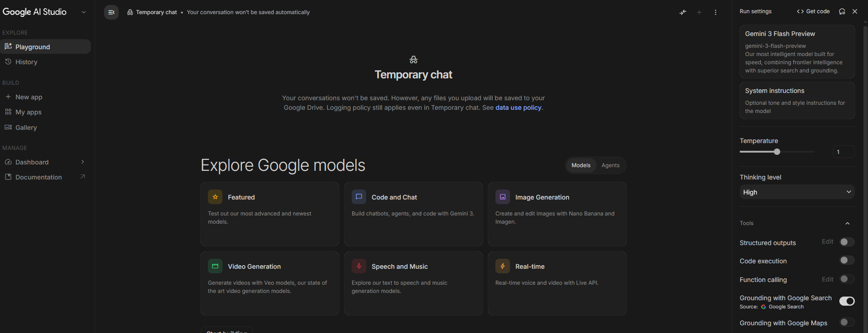Click the Run settings title text

pyautogui.click(x=756, y=11)
